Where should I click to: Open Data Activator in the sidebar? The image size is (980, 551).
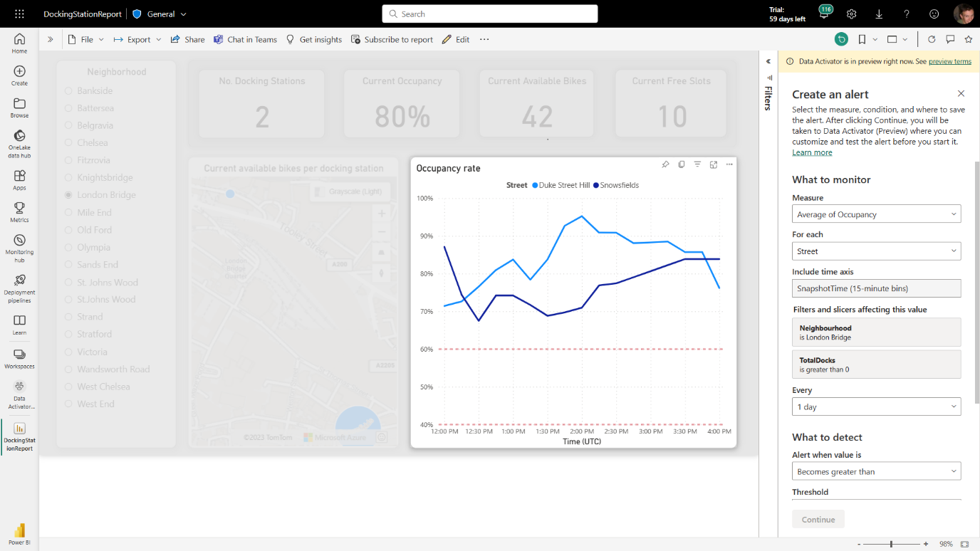point(19,394)
